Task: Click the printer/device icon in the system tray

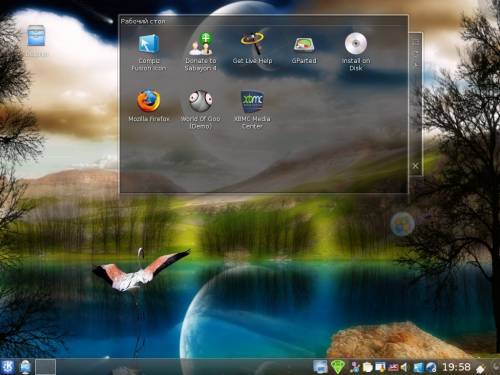Action: click(320, 367)
